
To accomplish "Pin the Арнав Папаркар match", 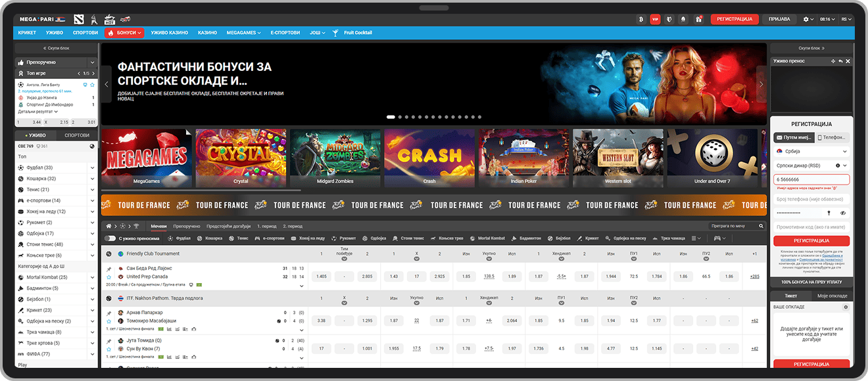I will pos(108,313).
